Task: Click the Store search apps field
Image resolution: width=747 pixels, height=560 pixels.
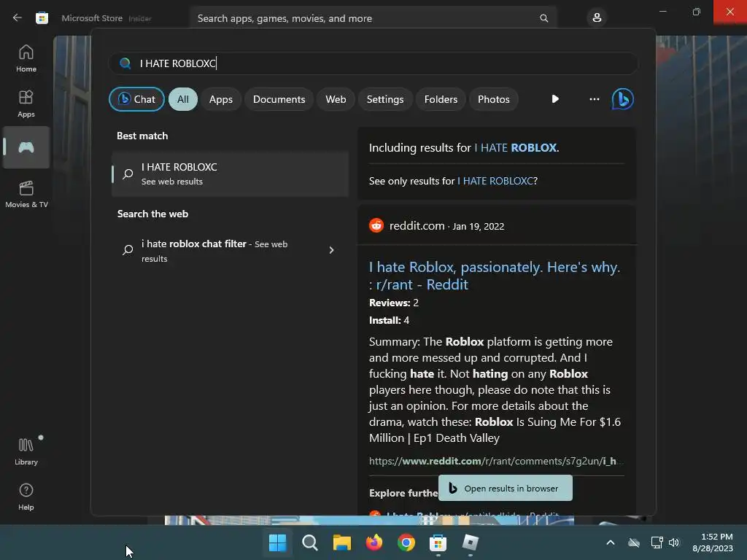Action: point(373,18)
